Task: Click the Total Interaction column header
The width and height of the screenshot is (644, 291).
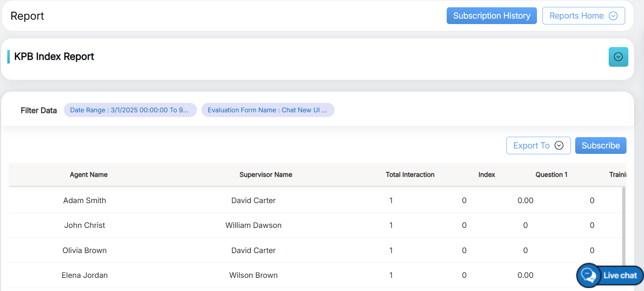Action: click(410, 175)
